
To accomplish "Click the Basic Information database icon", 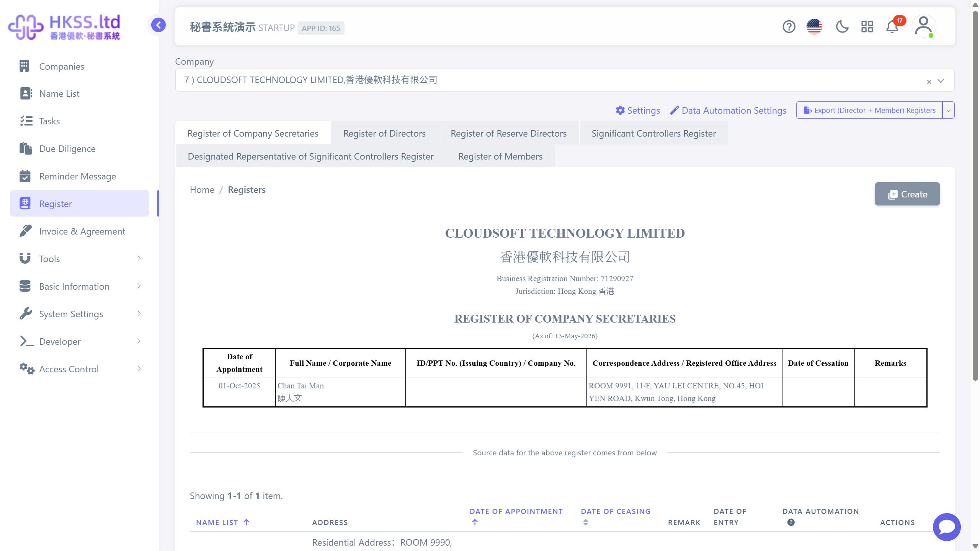I will tap(25, 286).
